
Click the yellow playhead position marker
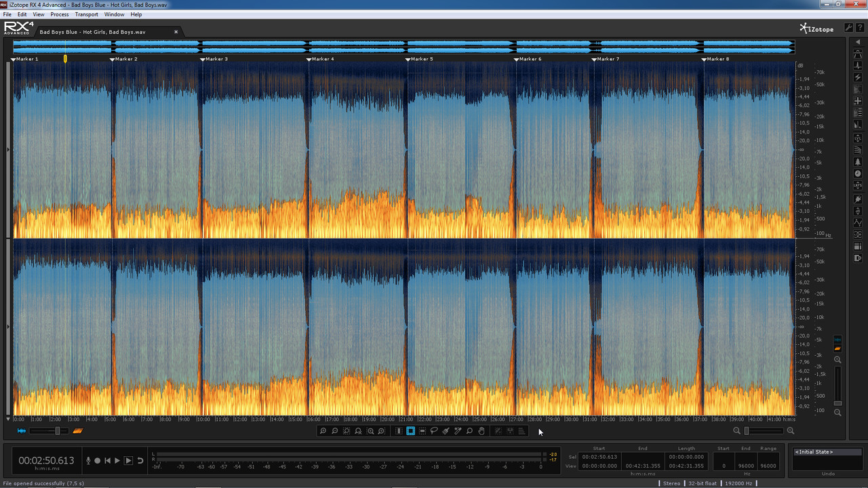[x=65, y=59]
